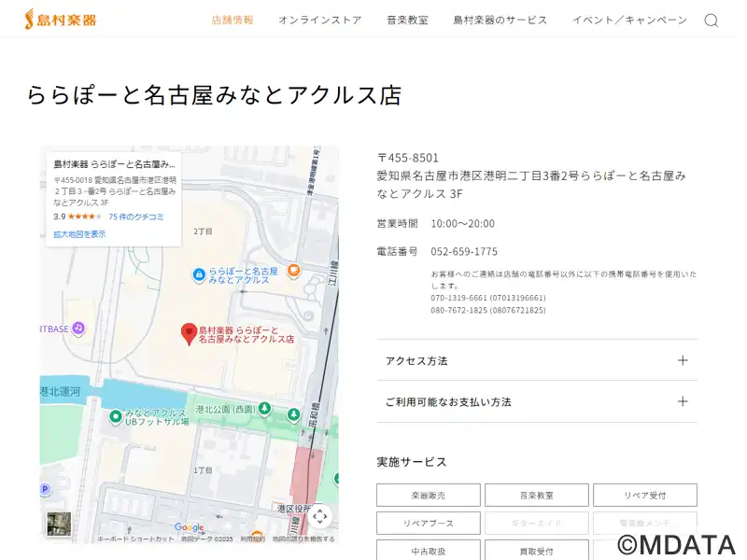Screen dimensions: 747x560
Task: Click the greyed ギターエイド button
Action: click(536, 524)
